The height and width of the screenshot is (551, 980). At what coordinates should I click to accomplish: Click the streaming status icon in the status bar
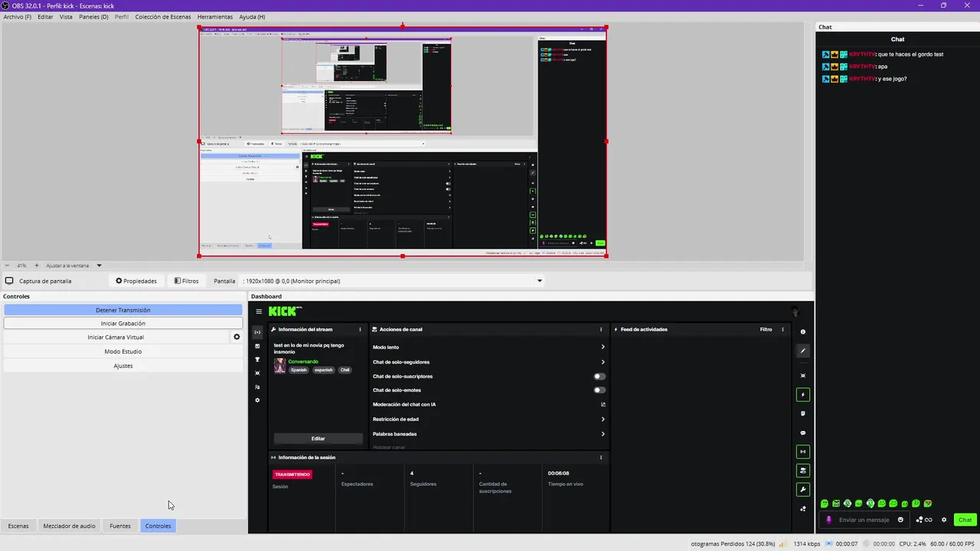pos(830,543)
